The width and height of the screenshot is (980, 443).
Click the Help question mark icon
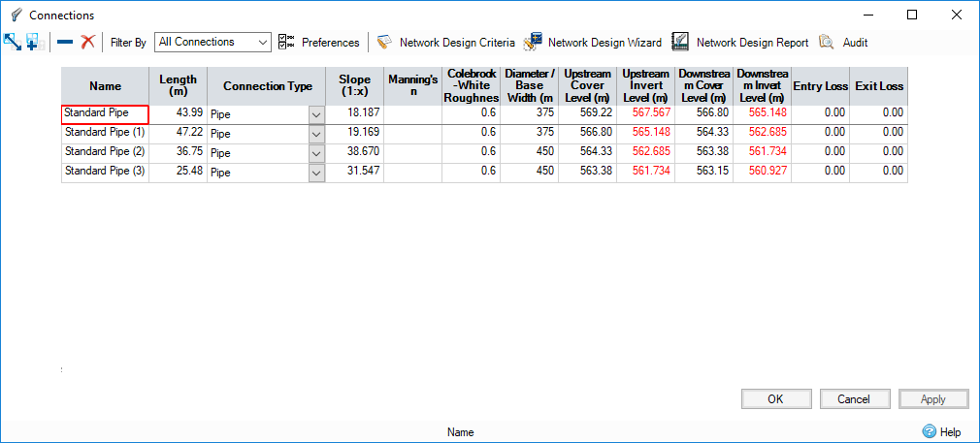[x=930, y=431]
